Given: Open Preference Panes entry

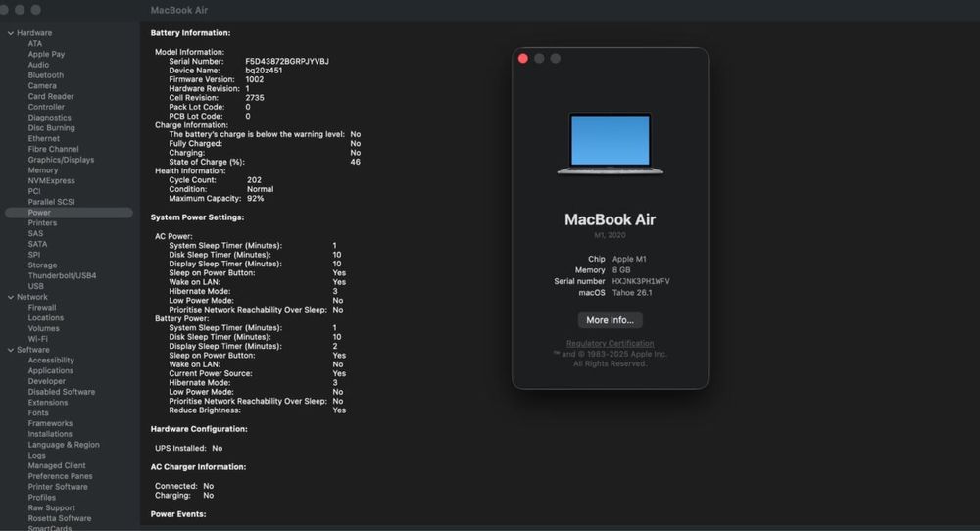Looking at the screenshot, I should (x=60, y=477).
